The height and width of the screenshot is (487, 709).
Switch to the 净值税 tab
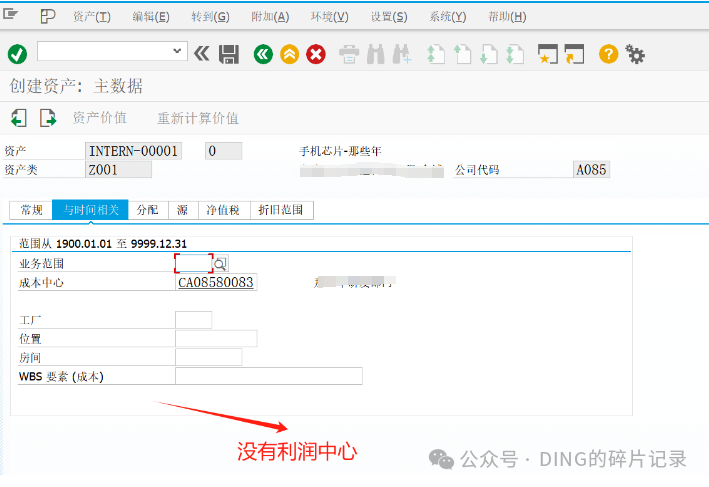(x=224, y=210)
